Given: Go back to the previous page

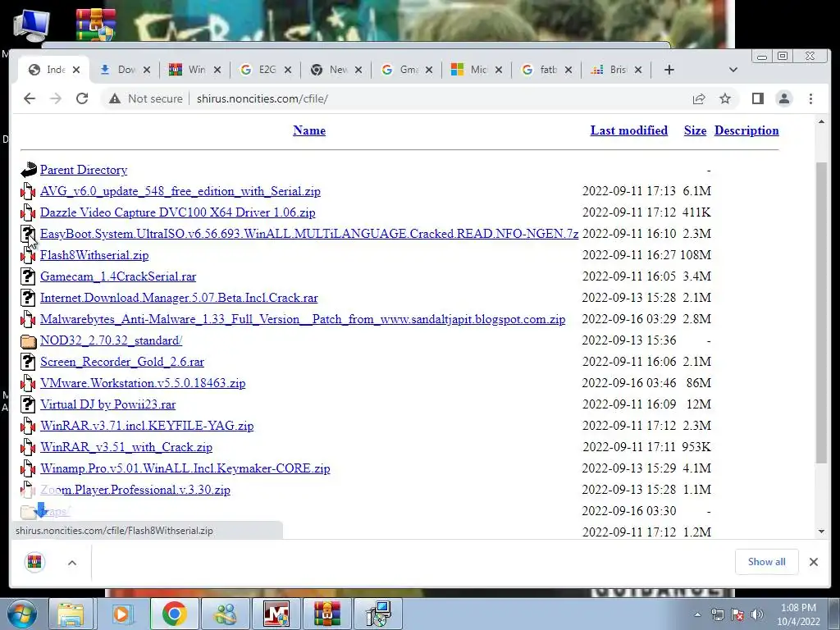Looking at the screenshot, I should tap(30, 98).
